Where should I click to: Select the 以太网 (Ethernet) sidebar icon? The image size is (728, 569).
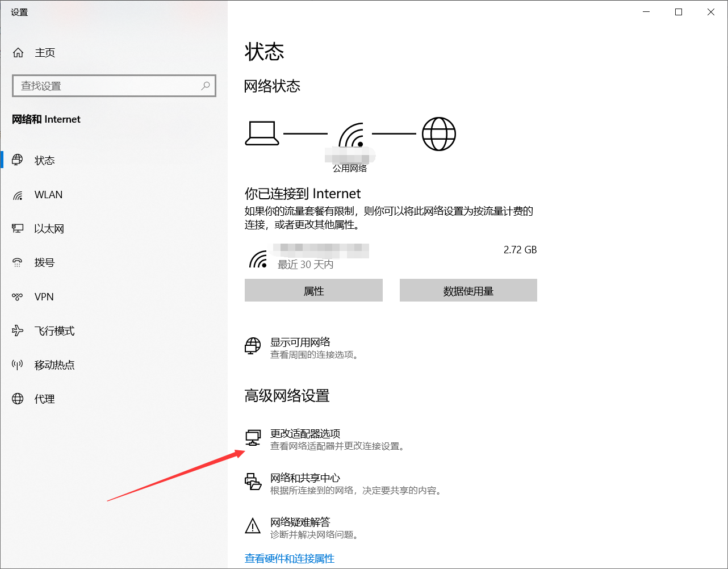point(17,228)
